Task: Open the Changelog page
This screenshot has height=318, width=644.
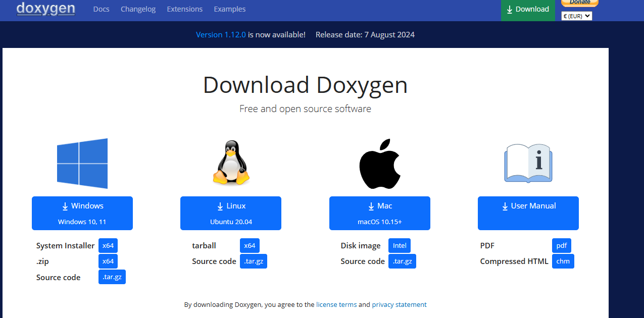Action: (138, 9)
